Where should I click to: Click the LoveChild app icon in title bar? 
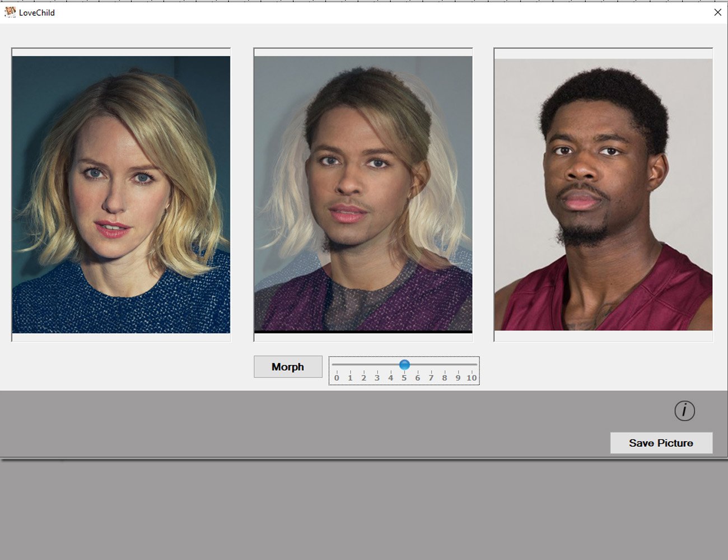coord(10,12)
